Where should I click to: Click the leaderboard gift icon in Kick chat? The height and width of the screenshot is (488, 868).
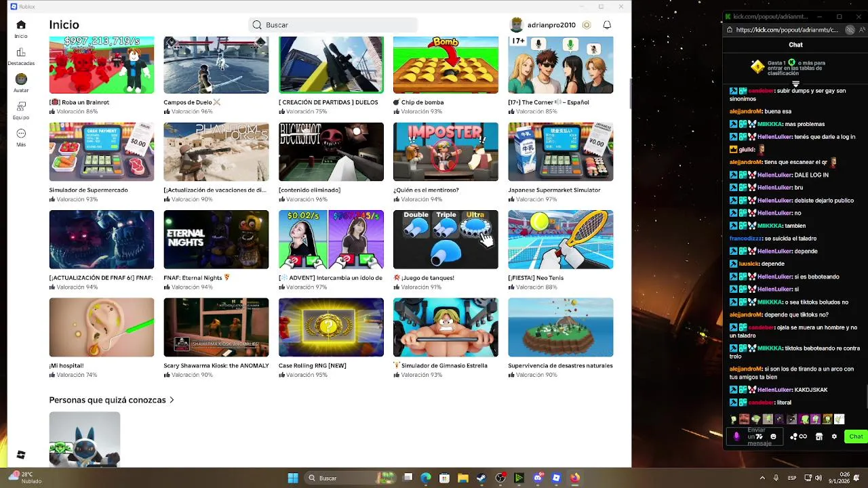pyautogui.click(x=757, y=66)
